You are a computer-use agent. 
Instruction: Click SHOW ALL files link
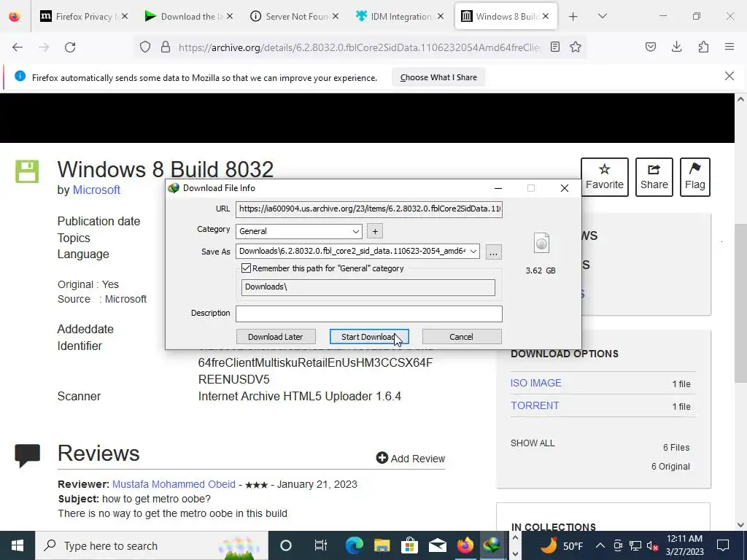[x=533, y=443]
